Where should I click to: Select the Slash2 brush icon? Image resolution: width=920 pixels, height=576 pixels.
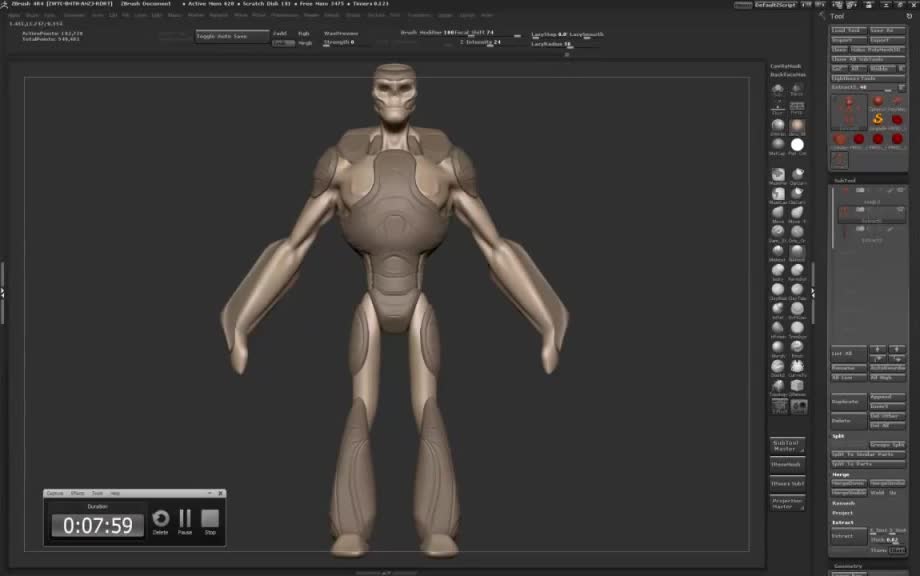coord(777,366)
